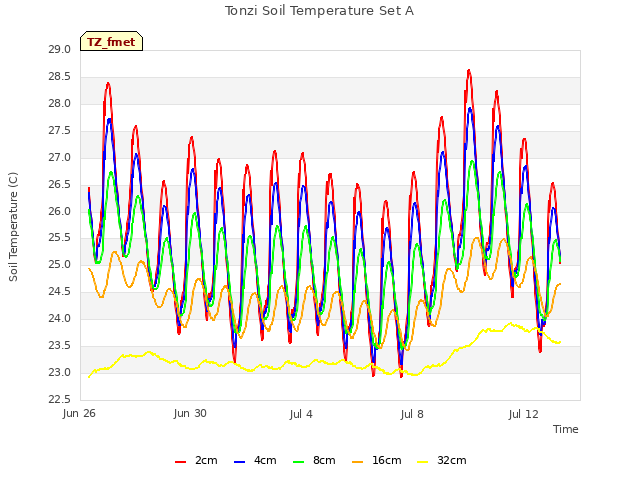Click the 26.5 y-axis tick label

point(60,184)
